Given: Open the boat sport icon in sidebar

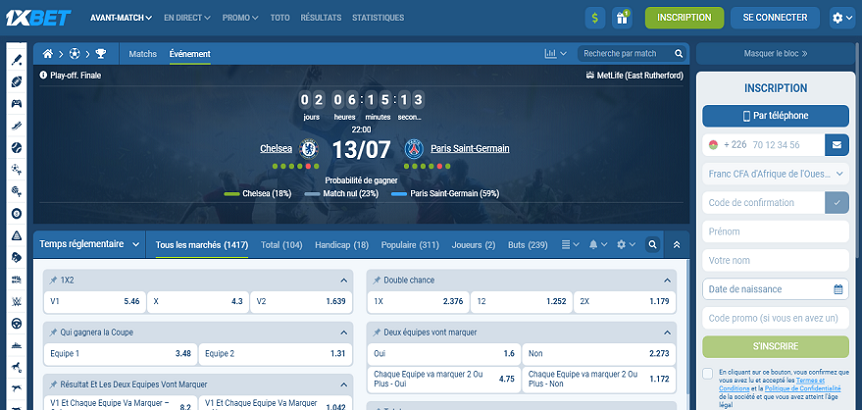Looking at the screenshot, I should tap(16, 345).
